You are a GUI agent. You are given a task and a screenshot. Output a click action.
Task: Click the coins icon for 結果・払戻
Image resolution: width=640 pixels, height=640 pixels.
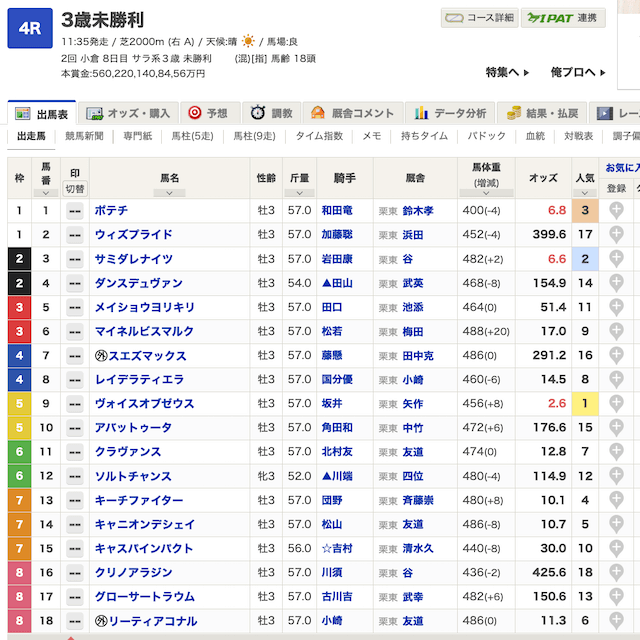[514, 113]
